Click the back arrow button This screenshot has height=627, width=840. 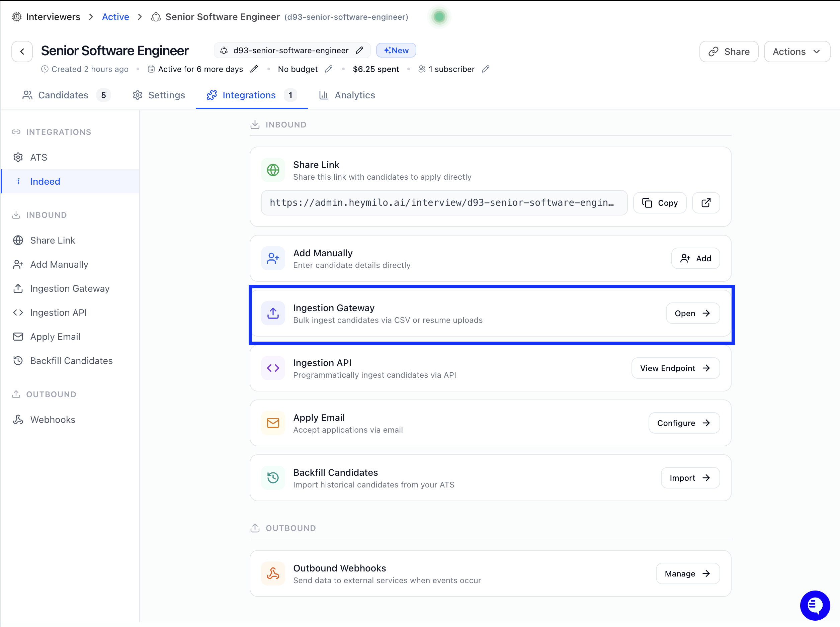click(x=22, y=52)
